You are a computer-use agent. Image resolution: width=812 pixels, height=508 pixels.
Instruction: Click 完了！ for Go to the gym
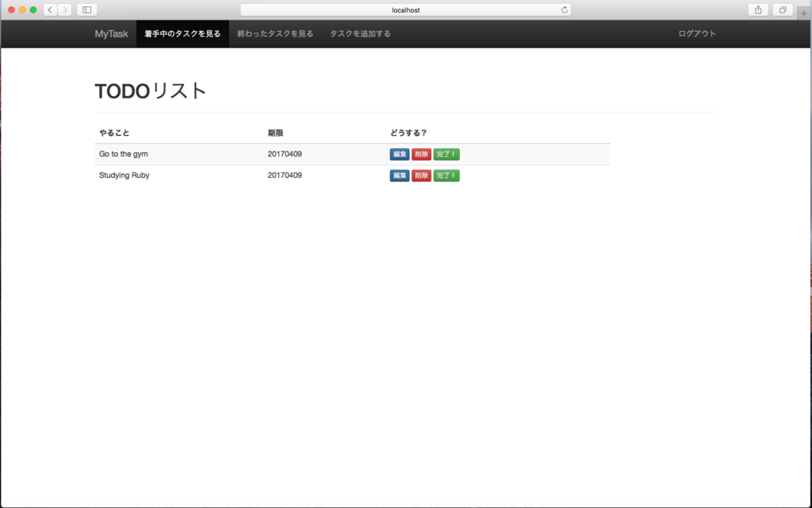446,155
